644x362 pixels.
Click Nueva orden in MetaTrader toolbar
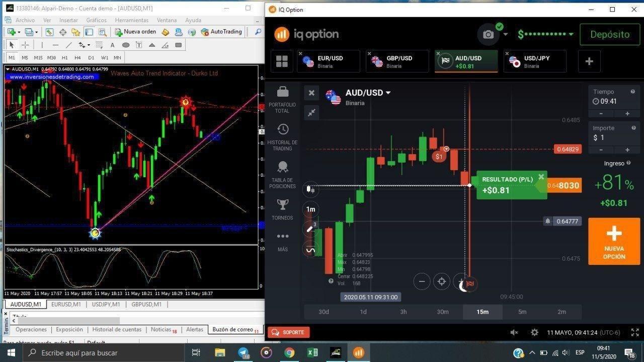(135, 32)
